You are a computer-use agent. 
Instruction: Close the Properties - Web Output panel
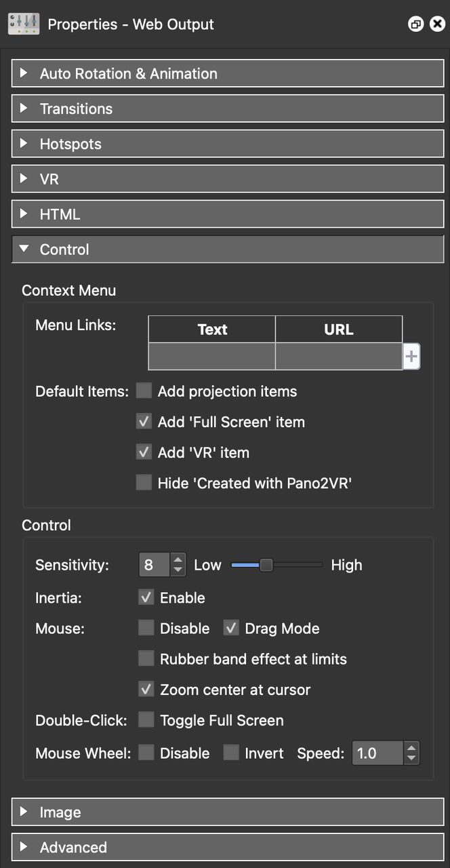click(x=438, y=24)
